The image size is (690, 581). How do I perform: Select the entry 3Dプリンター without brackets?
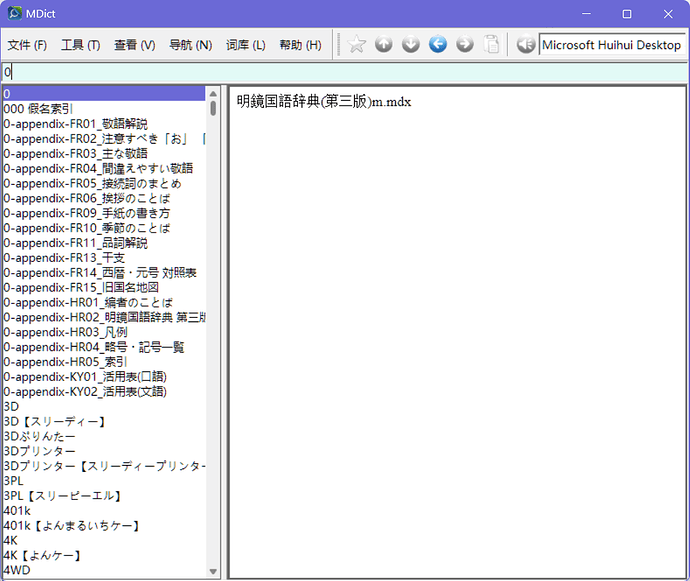(104, 451)
